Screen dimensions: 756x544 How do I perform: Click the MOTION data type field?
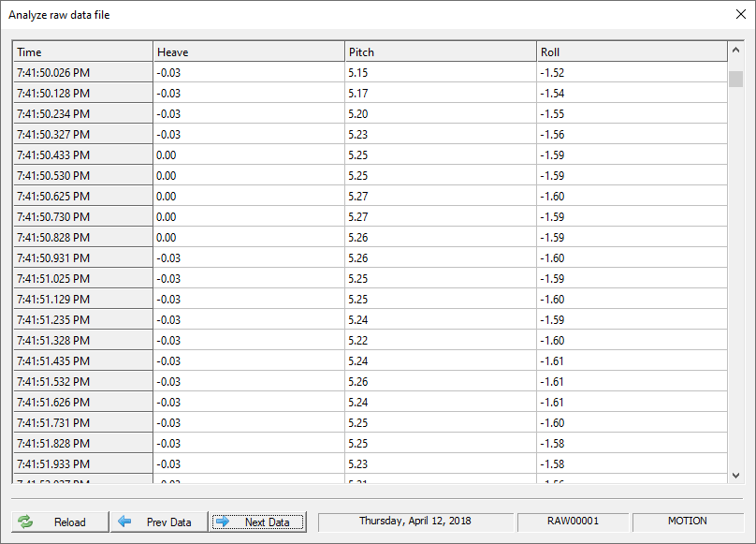coord(688,522)
